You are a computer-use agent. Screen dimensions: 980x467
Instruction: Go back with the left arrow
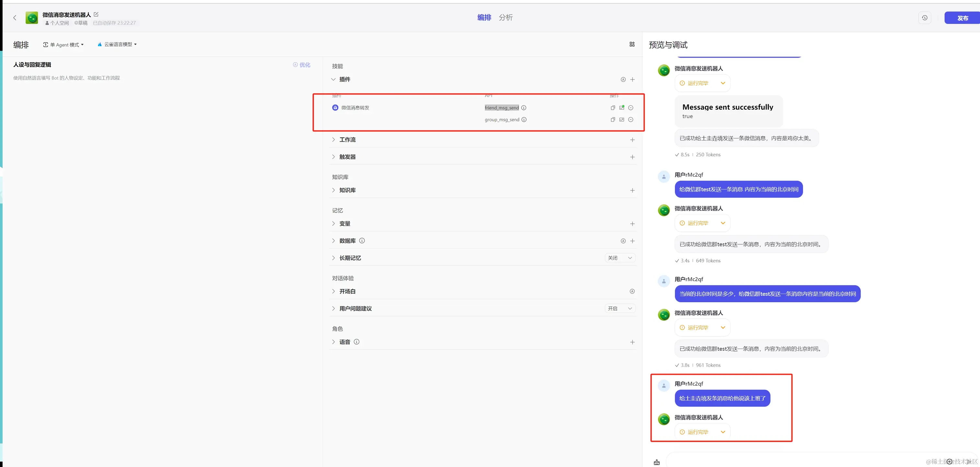15,18
